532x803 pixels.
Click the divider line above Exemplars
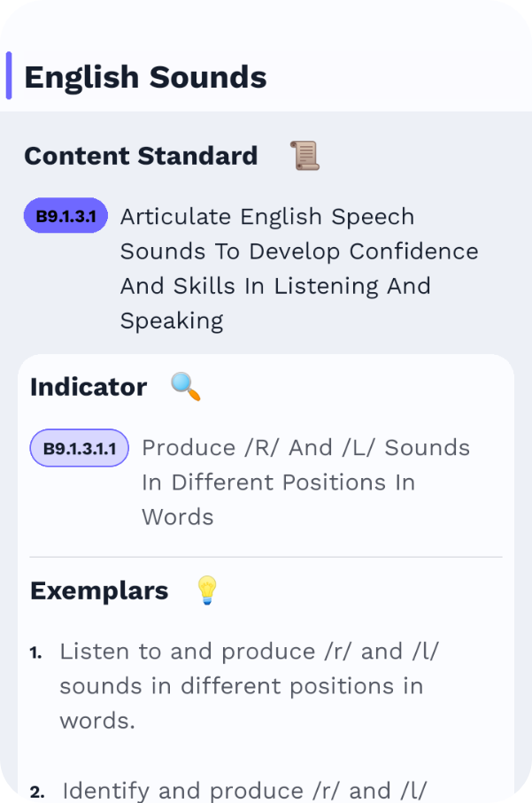tap(266, 557)
